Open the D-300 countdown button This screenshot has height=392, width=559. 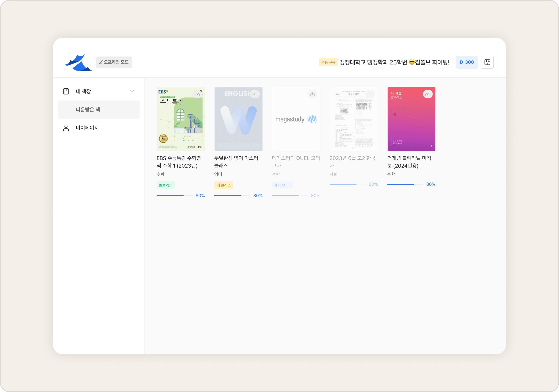pyautogui.click(x=466, y=62)
